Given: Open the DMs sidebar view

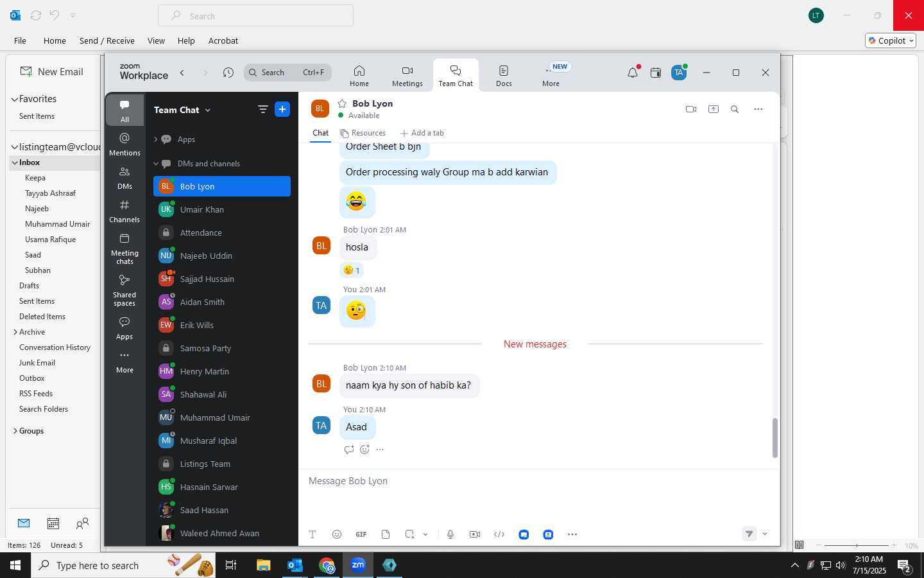Looking at the screenshot, I should (124, 178).
